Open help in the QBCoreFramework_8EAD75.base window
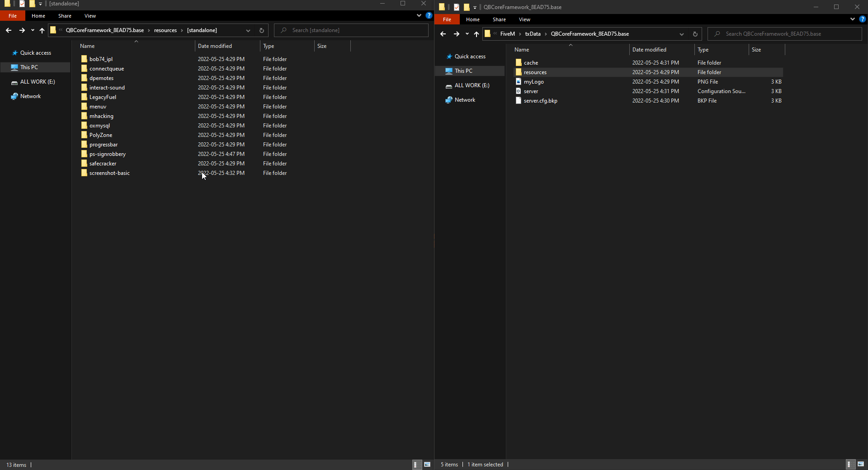 862,19
